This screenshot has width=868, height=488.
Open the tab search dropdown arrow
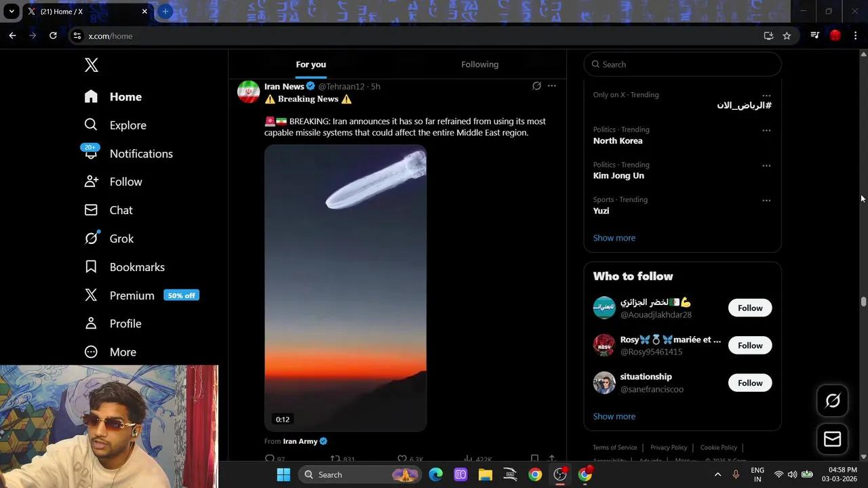[12, 12]
